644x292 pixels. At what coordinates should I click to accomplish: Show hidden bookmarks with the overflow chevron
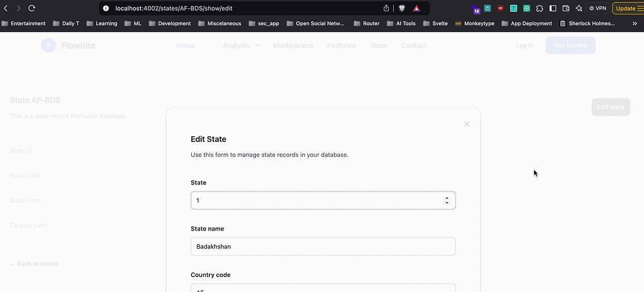click(634, 23)
